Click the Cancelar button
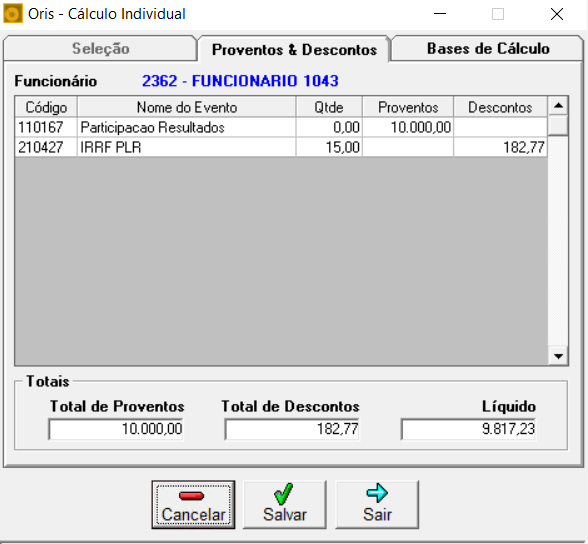Image resolution: width=588 pixels, height=544 pixels. tap(193, 505)
